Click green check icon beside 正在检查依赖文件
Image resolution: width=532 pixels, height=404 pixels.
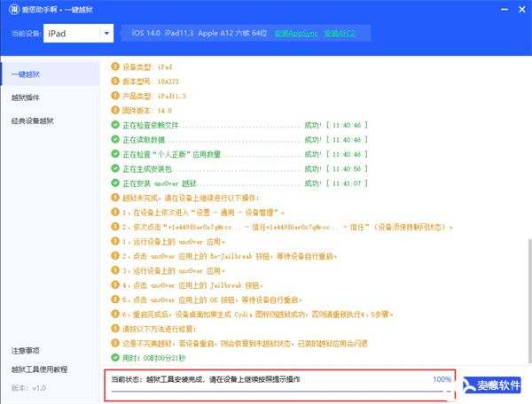(114, 125)
